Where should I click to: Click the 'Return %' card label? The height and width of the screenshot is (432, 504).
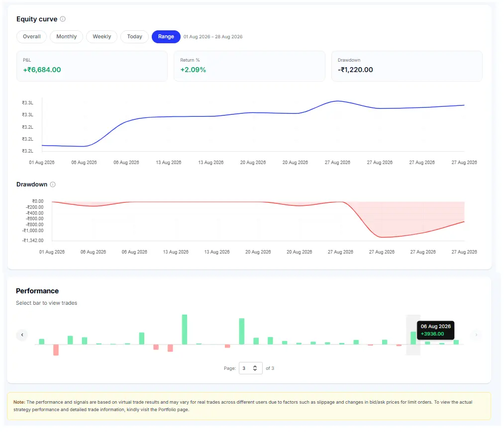[190, 60]
